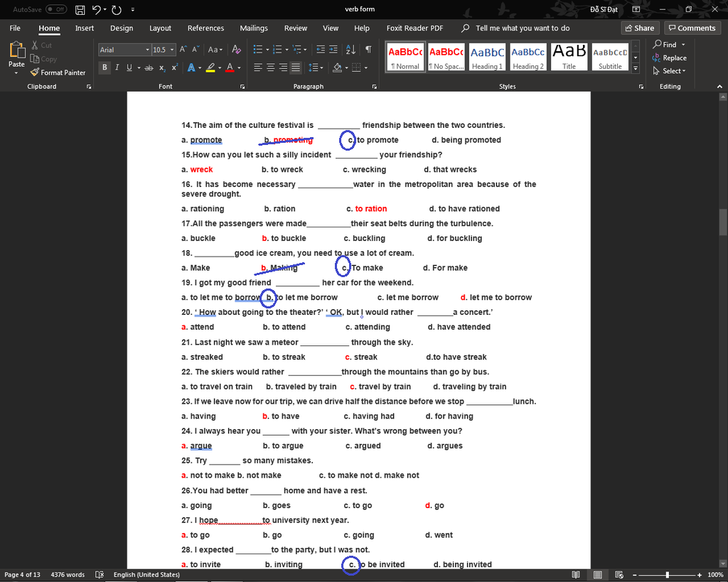Image resolution: width=728 pixels, height=582 pixels.
Task: Collapse the ribbon with the caret arrow
Action: tap(719, 86)
